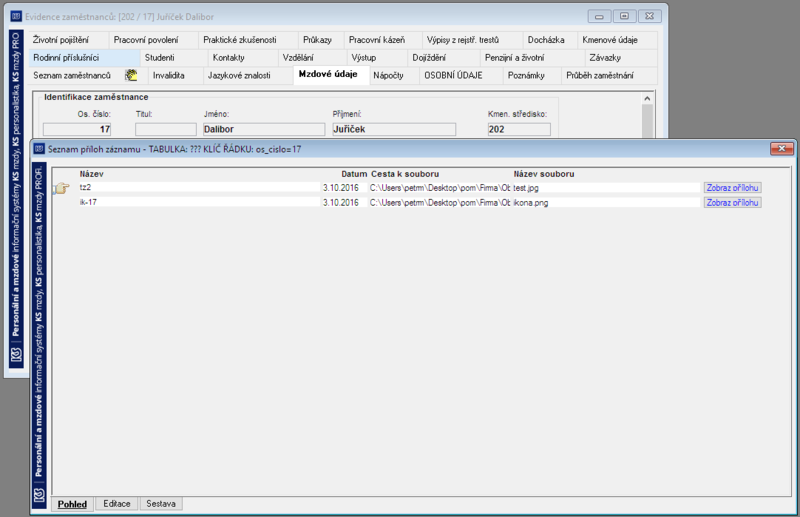
Task: Close the Seznam příloh záznamu dialog
Action: (781, 149)
